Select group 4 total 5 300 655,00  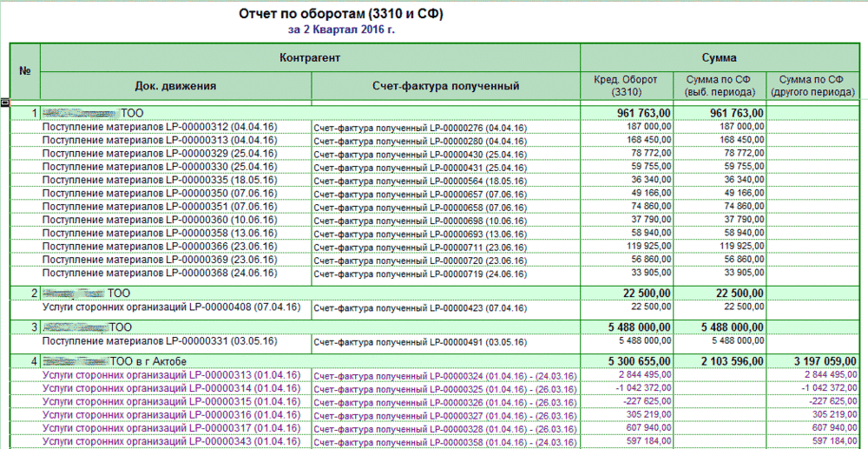tap(641, 361)
